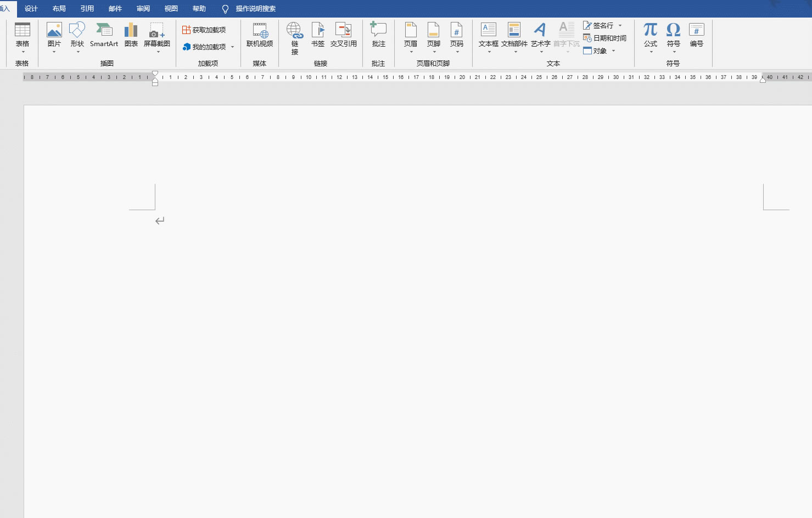812x518 pixels.
Task: Open the 帮助 tab
Action: tap(199, 9)
